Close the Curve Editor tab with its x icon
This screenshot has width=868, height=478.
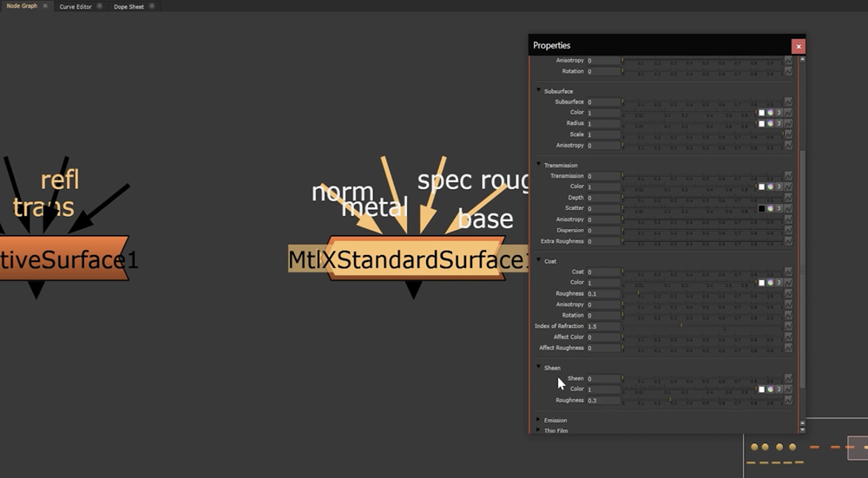click(100, 6)
